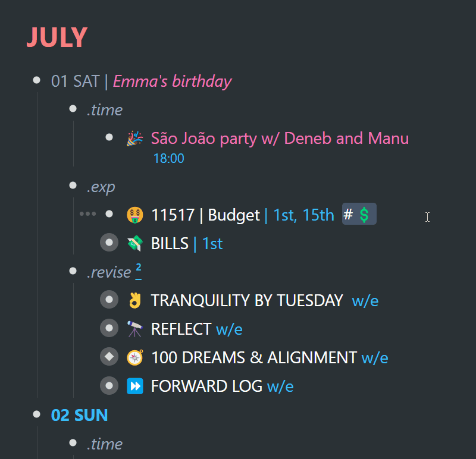Collapse the 01 SAT bullet
The width and height of the screenshot is (476, 459).
click(x=36, y=80)
